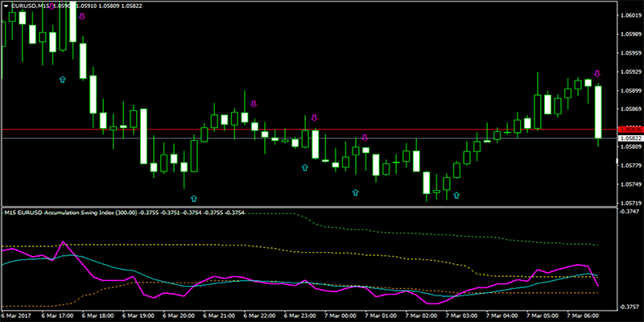
Task: Click the 6 Mar 19:00 time label
Action: [x=138, y=316]
